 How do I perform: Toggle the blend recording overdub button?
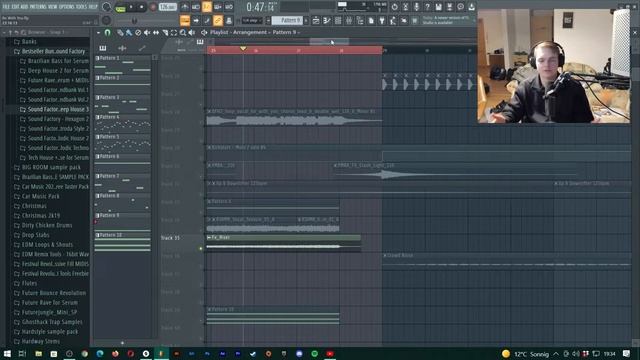tap(218, 7)
